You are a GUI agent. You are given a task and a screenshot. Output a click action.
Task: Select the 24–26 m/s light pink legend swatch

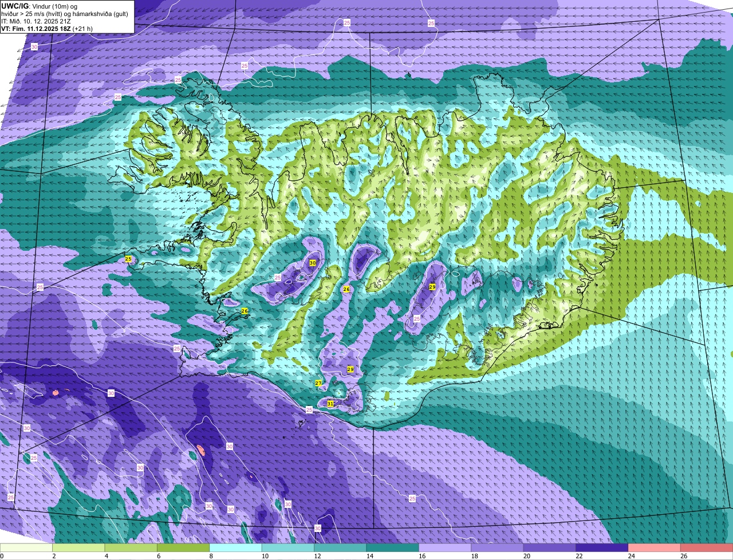pos(655,548)
